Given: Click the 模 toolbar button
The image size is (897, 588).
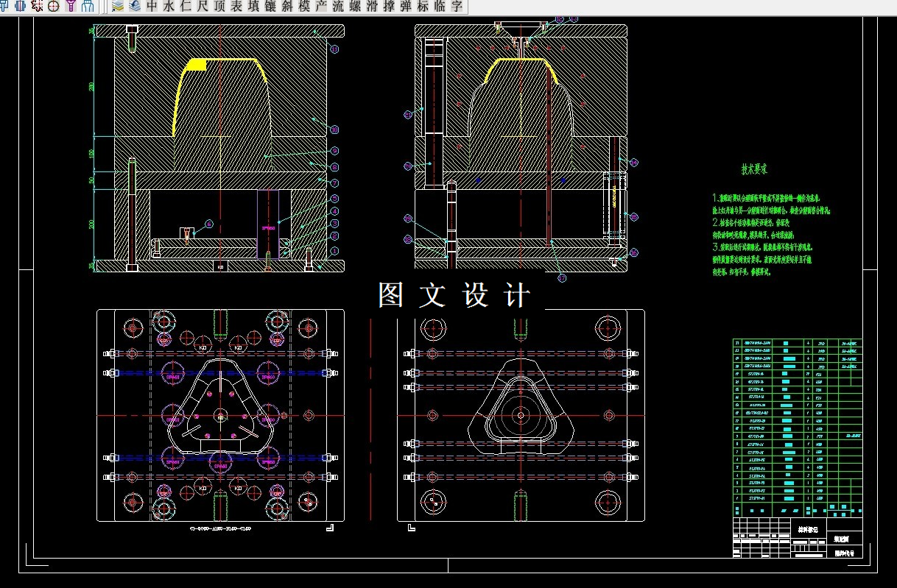Looking at the screenshot, I should point(304,6).
